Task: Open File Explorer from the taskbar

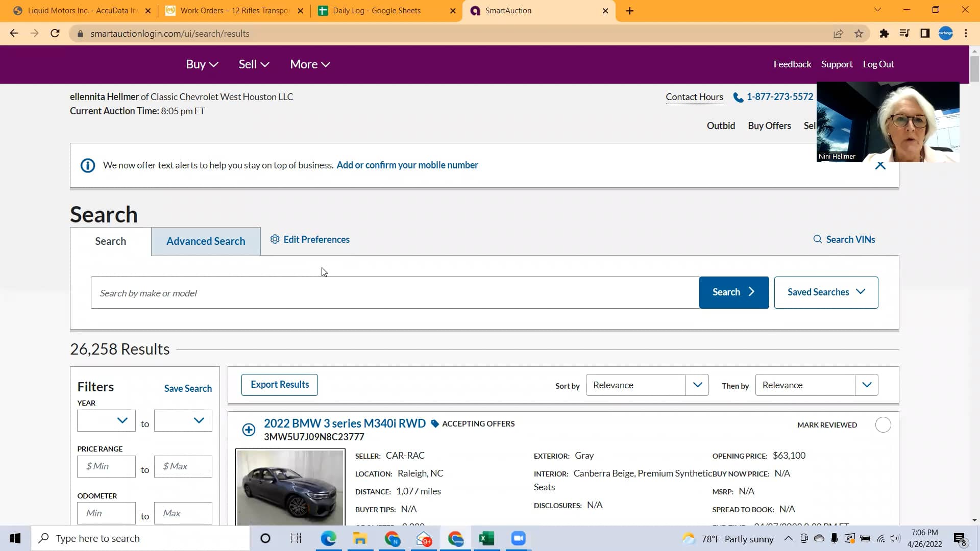Action: click(360, 538)
